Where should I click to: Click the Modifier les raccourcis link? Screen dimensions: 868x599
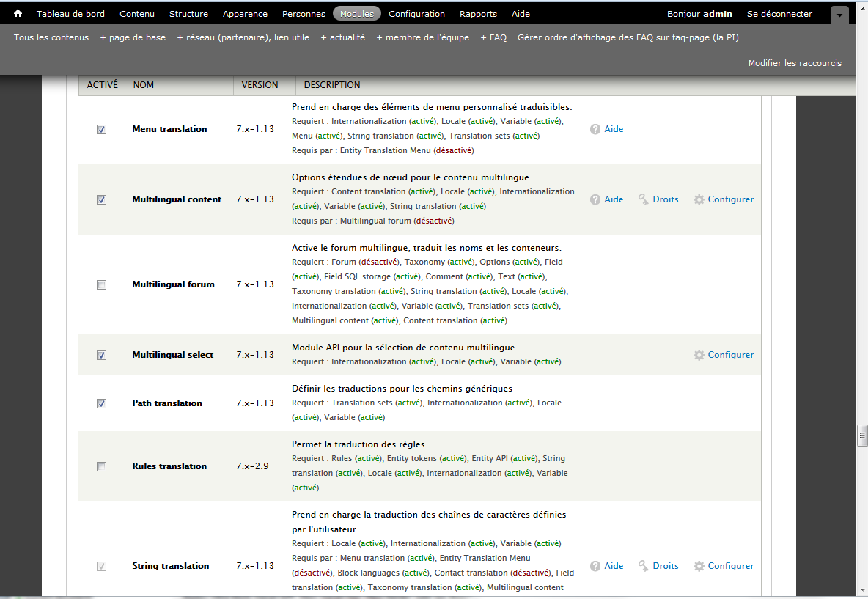(x=795, y=63)
